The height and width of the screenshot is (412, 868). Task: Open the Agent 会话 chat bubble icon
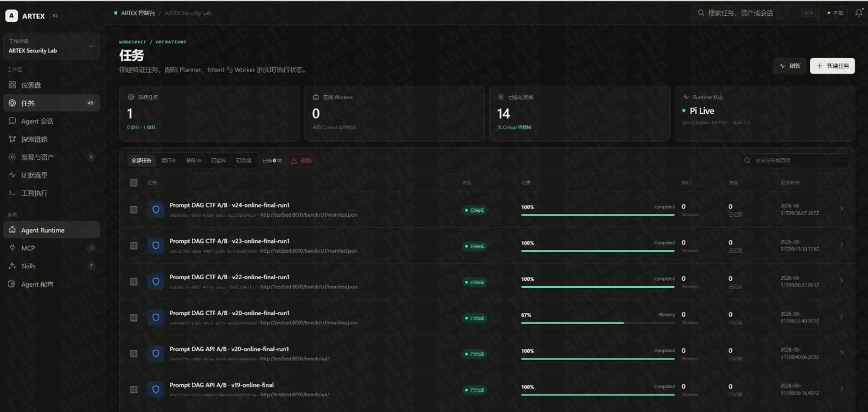[12, 121]
